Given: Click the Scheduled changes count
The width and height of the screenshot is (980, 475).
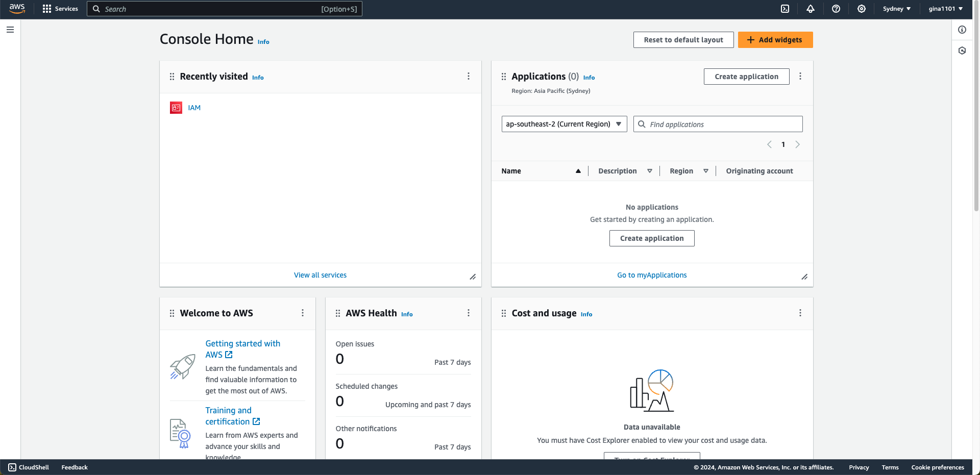Looking at the screenshot, I should [x=340, y=401].
